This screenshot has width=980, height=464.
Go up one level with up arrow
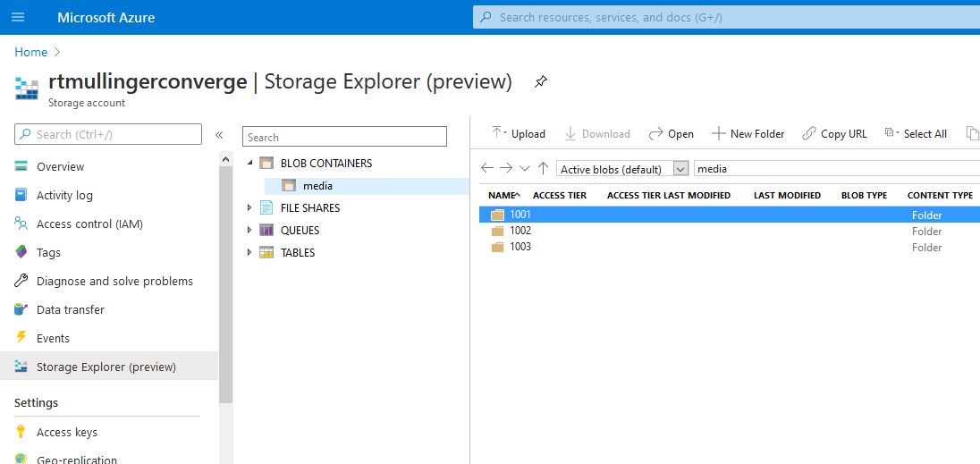click(x=543, y=168)
